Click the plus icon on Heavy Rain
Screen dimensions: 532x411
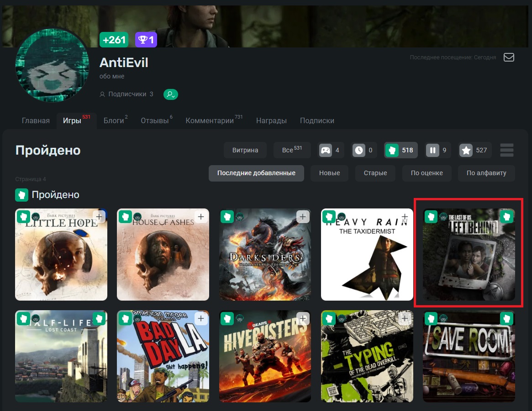click(x=405, y=217)
